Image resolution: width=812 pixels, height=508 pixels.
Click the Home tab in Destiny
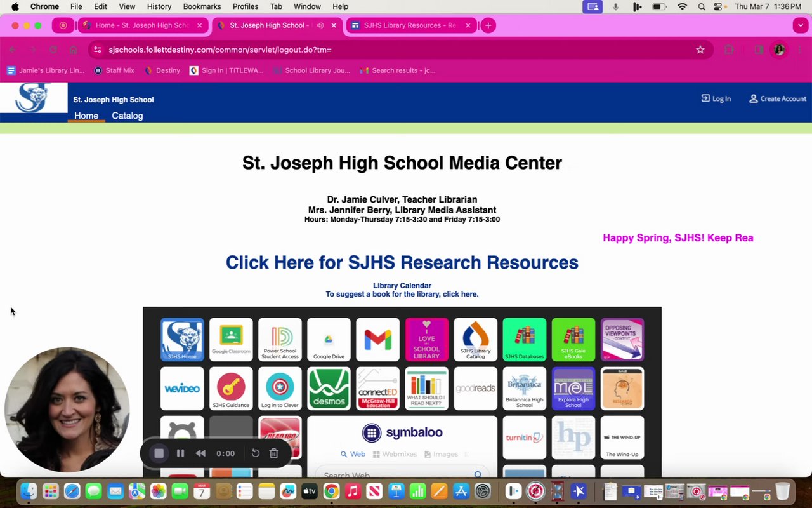point(86,116)
